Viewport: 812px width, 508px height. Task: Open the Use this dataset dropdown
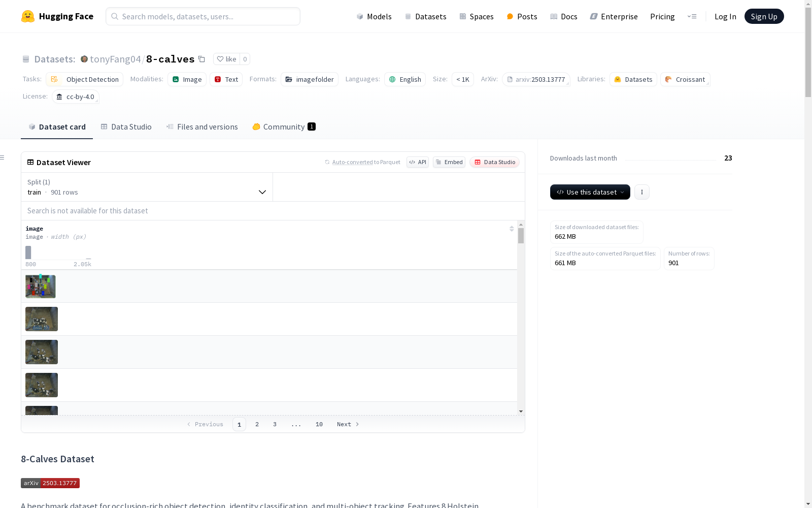[590, 192]
